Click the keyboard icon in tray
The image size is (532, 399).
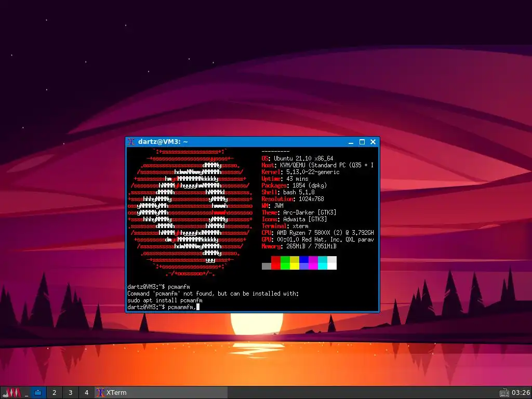click(504, 393)
